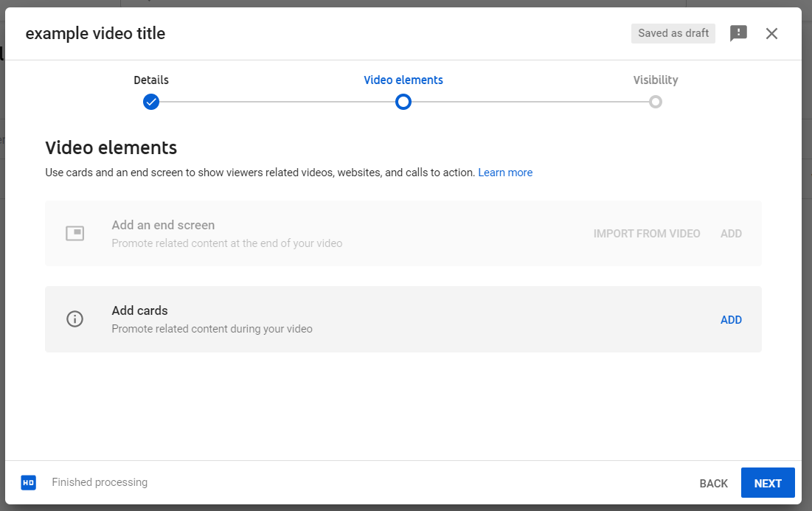Open the Learn more link

(505, 173)
